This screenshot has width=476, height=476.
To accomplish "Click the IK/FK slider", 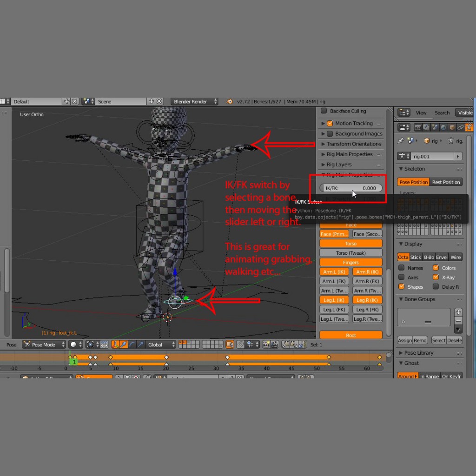I will pyautogui.click(x=351, y=188).
